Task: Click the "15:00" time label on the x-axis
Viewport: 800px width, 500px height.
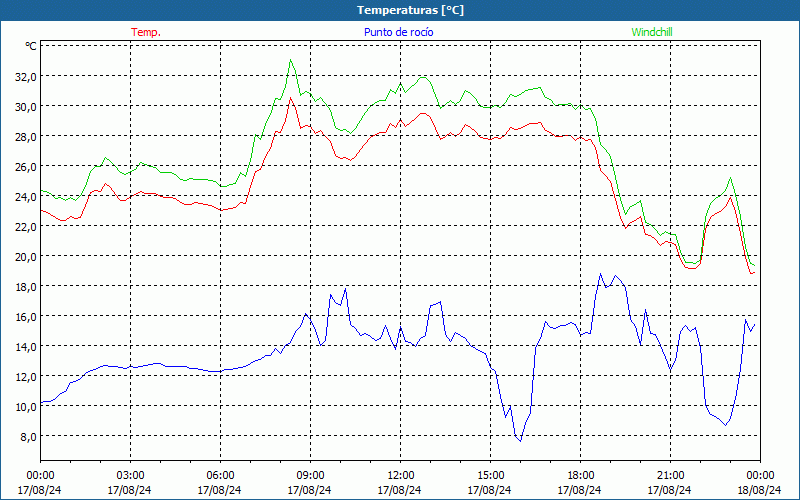Action: (x=490, y=476)
